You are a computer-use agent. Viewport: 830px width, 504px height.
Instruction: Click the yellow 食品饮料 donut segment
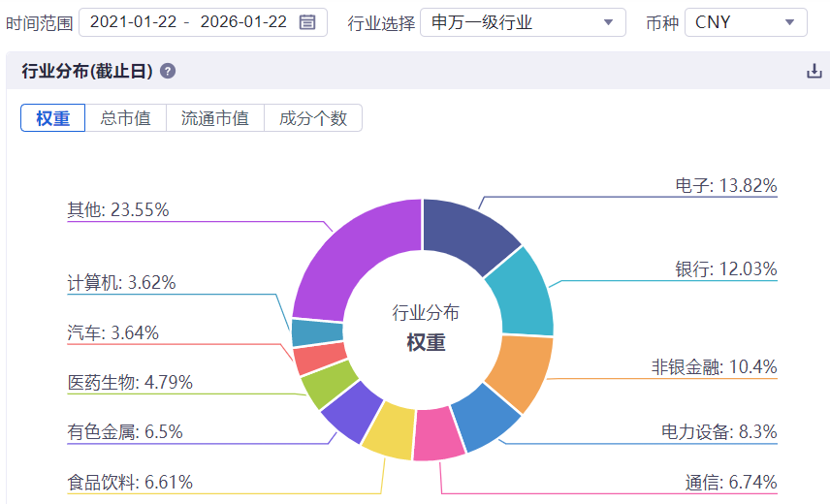click(389, 431)
